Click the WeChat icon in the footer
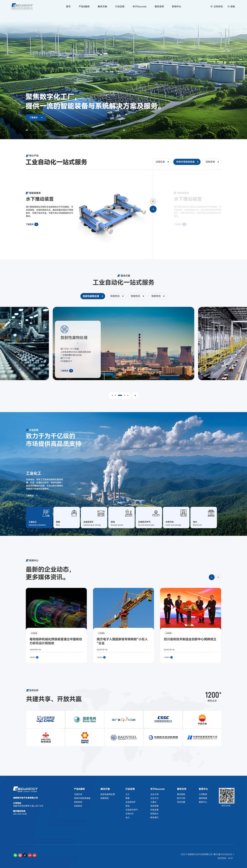This screenshot has width=247, height=868. click(x=15, y=855)
